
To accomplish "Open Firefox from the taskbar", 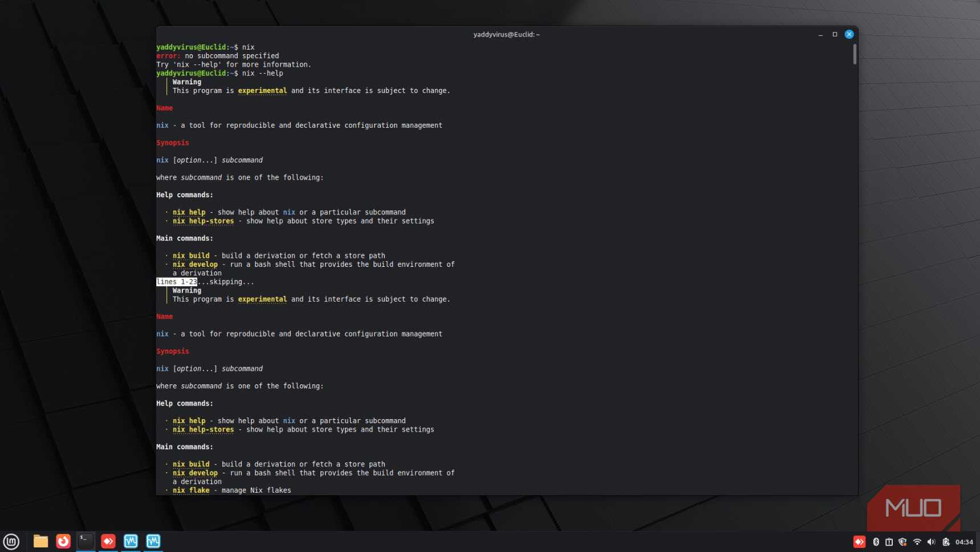I will pos(63,541).
